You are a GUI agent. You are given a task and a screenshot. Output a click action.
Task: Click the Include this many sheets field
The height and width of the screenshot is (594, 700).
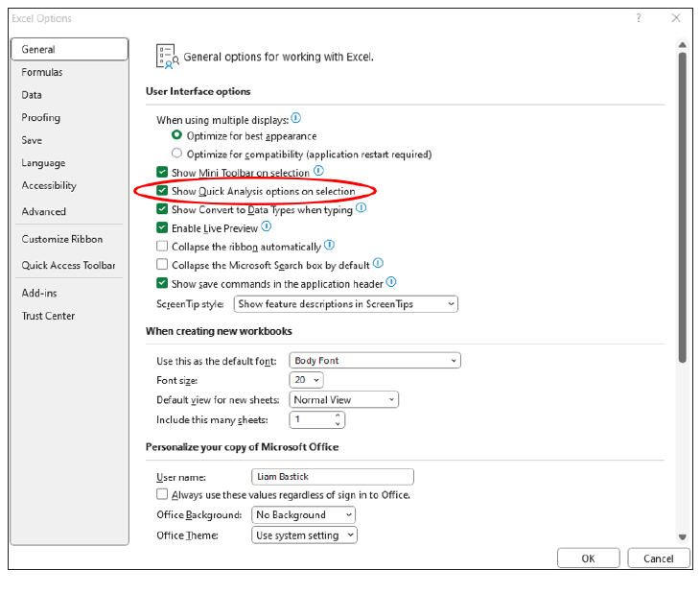coord(317,419)
